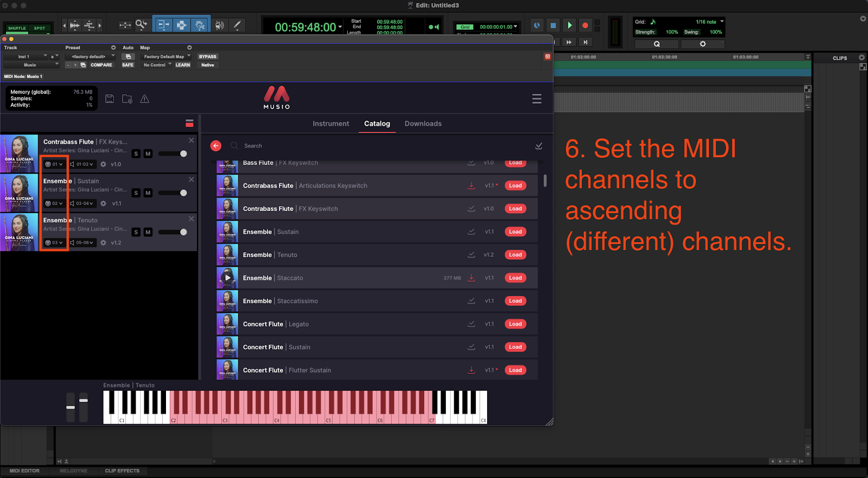Open the Factory Default Map dropdown

[x=166, y=56]
